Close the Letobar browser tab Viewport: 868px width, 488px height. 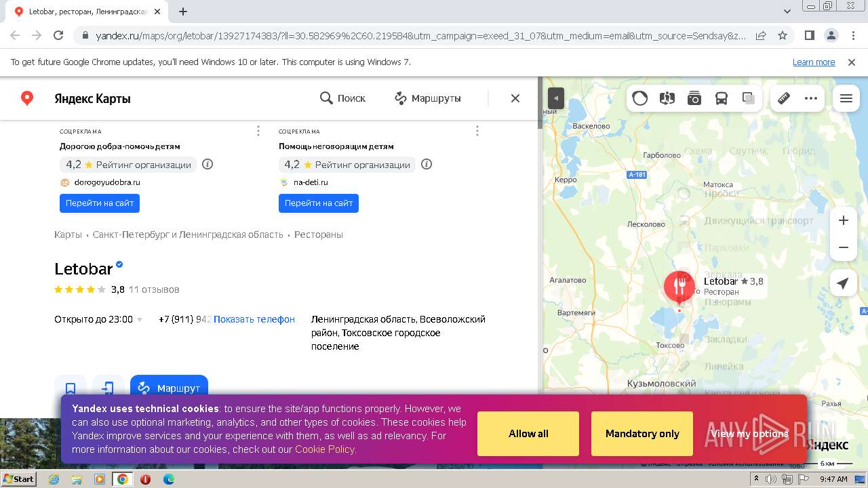[x=158, y=12]
